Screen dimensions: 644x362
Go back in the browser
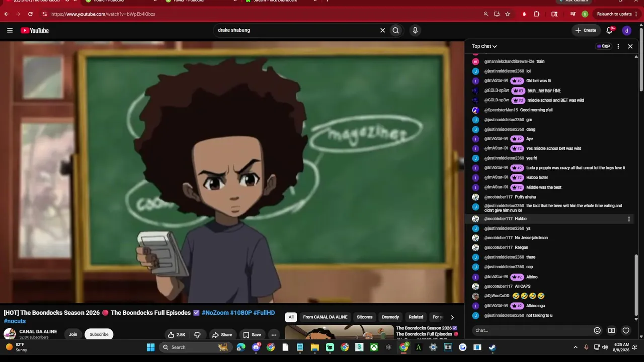pyautogui.click(x=6, y=14)
